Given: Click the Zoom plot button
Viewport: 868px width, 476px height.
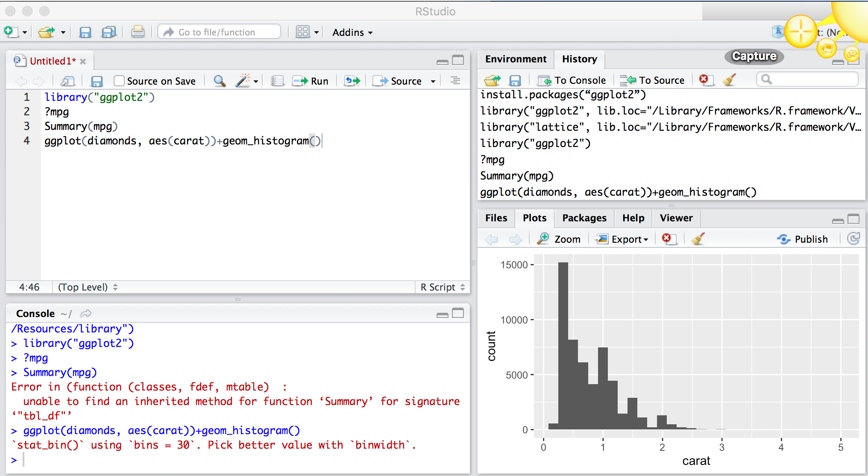Looking at the screenshot, I should pos(559,239).
